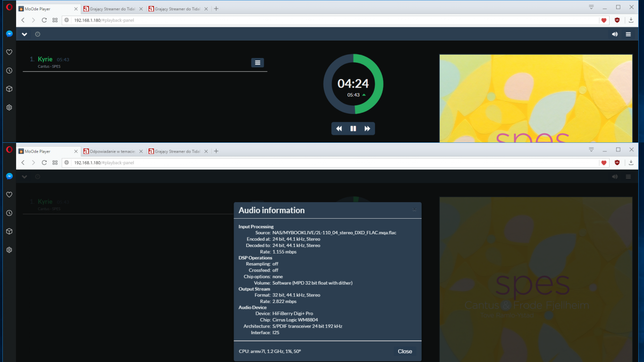Open moOde volume speaker icon, top window
Screen dimensions: 644x362
[x=615, y=34]
